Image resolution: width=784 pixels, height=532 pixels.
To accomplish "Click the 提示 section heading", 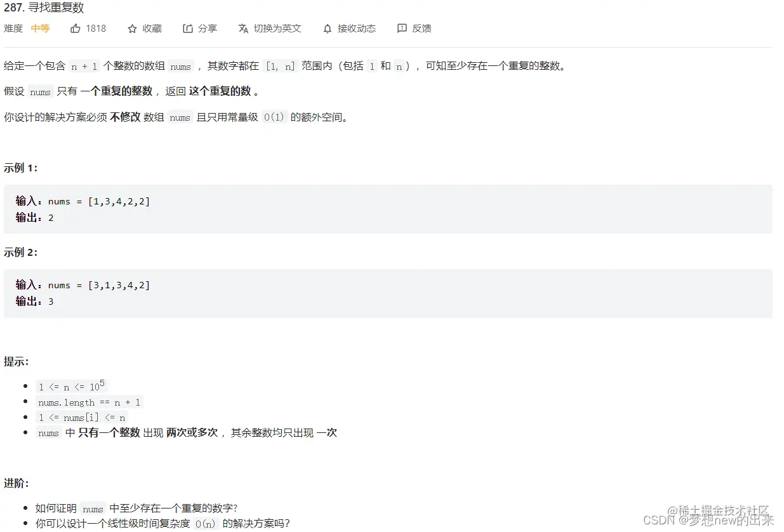I will pyautogui.click(x=14, y=361).
